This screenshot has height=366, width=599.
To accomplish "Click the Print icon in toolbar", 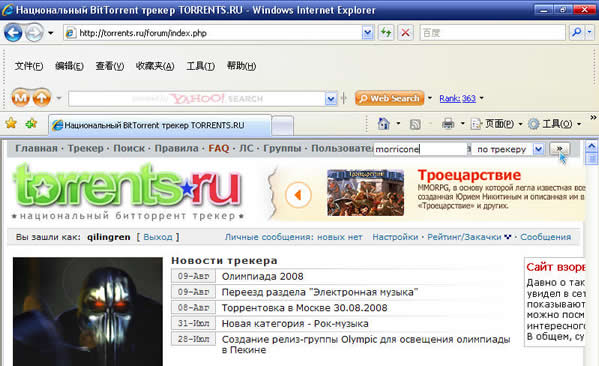I will [x=448, y=124].
